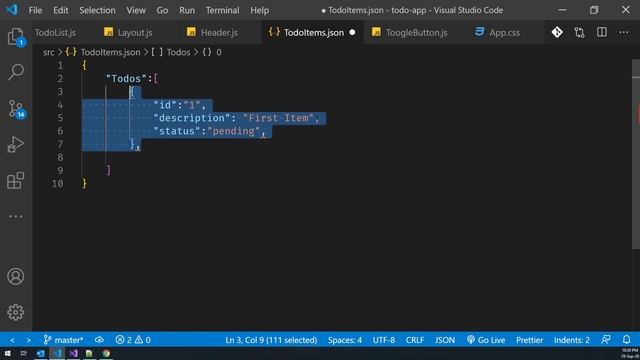Click the master branch in status bar

point(64,340)
